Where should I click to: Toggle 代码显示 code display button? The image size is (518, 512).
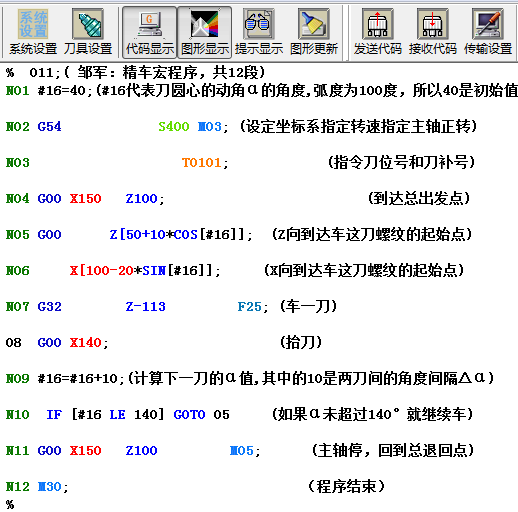point(150,32)
